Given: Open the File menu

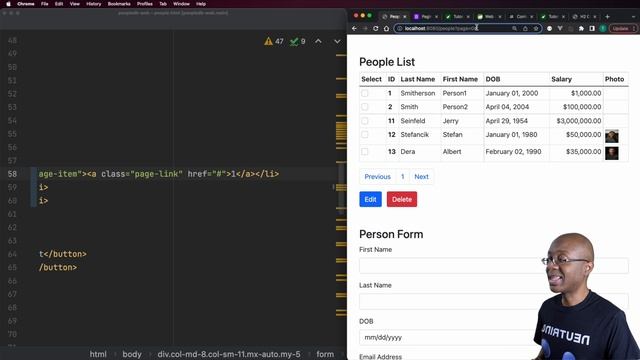Looking at the screenshot, I should [44, 4].
